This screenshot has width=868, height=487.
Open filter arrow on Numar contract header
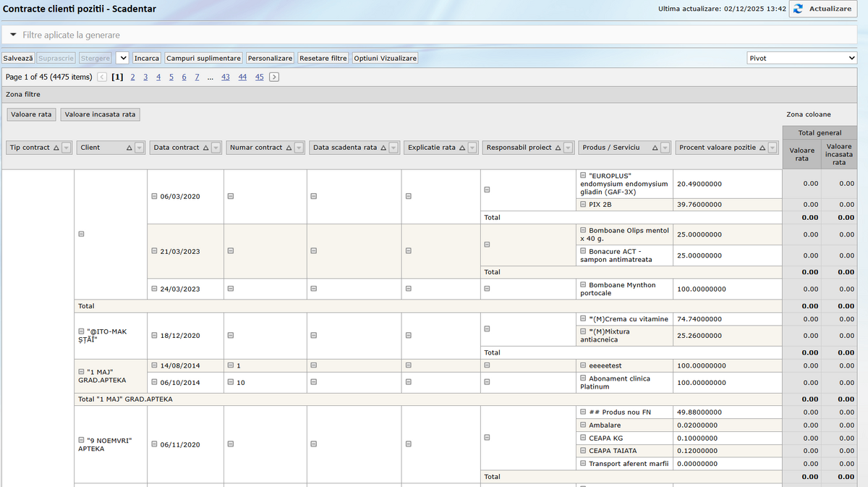tap(299, 148)
